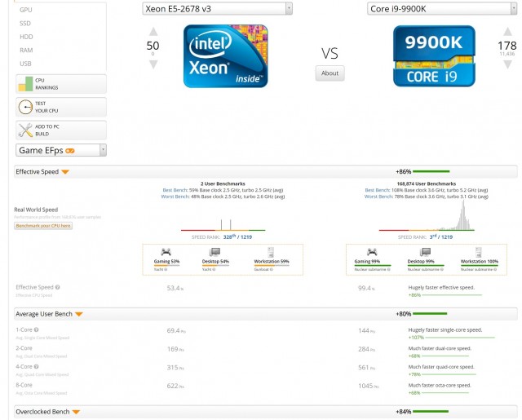The height and width of the screenshot is (420, 522).
Task: Open the Xeon E5-2678 v3 CPU dropdown
Action: pyautogui.click(x=218, y=9)
